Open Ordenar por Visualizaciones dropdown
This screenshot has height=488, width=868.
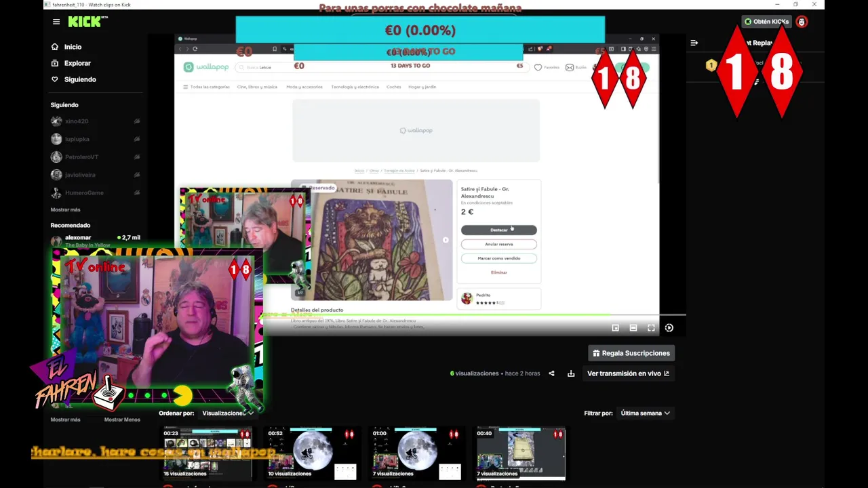pyautogui.click(x=228, y=413)
